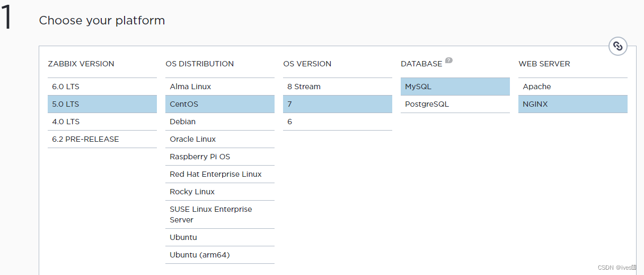Choose CentOS as OS distribution

coord(219,104)
